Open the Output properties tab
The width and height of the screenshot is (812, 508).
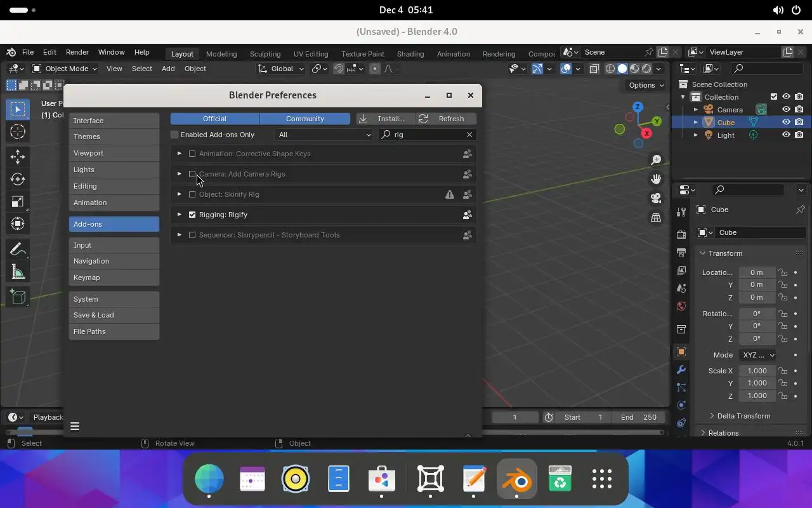tap(681, 253)
